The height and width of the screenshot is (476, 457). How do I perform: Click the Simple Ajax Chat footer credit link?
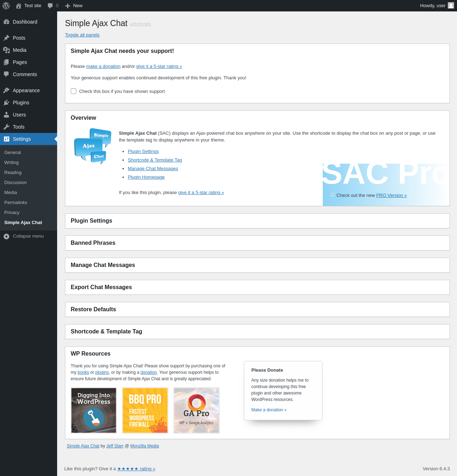[x=83, y=446]
